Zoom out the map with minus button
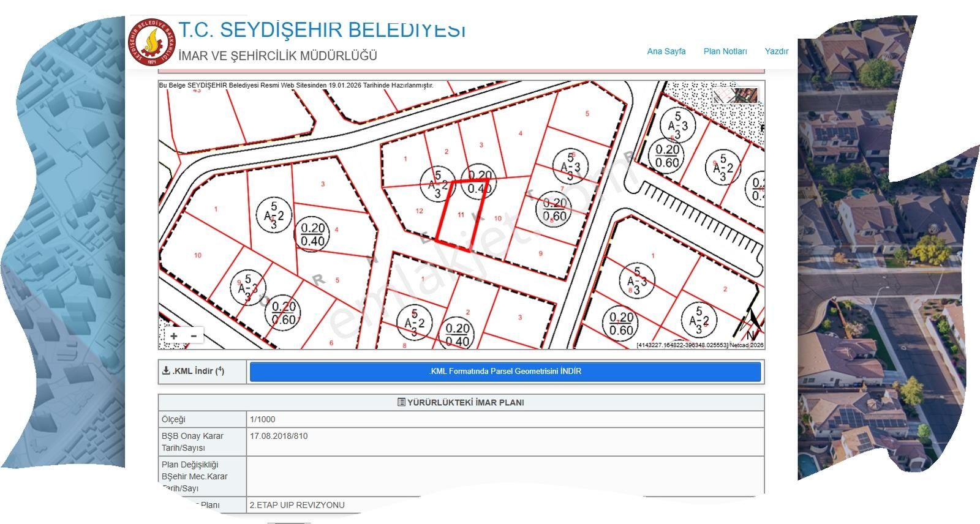 coord(194,336)
